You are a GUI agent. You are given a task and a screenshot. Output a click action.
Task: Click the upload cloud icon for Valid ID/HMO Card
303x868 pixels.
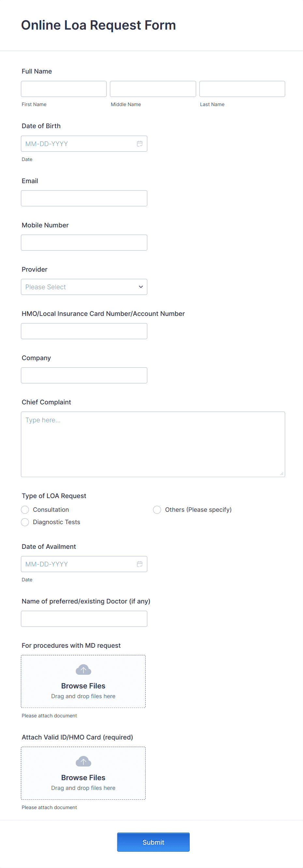pyautogui.click(x=83, y=761)
